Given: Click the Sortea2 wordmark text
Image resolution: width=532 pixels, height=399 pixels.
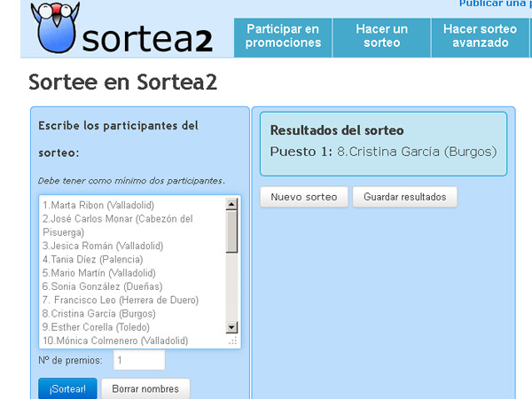Looking at the screenshot, I should point(148,38).
